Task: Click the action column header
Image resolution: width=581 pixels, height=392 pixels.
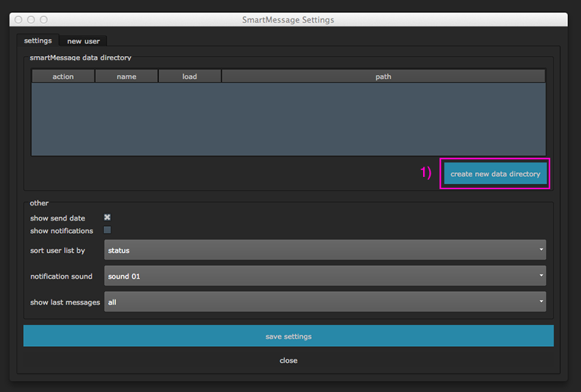Action: 63,76
